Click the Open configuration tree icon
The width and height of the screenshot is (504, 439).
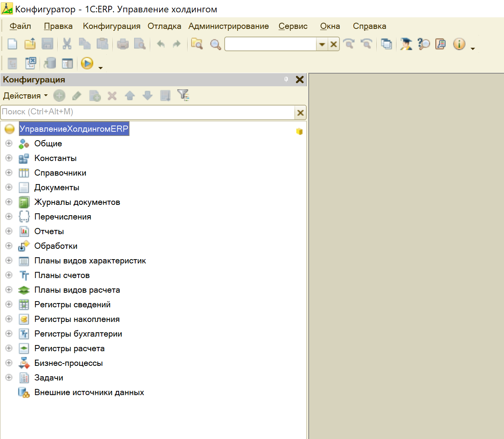point(13,63)
